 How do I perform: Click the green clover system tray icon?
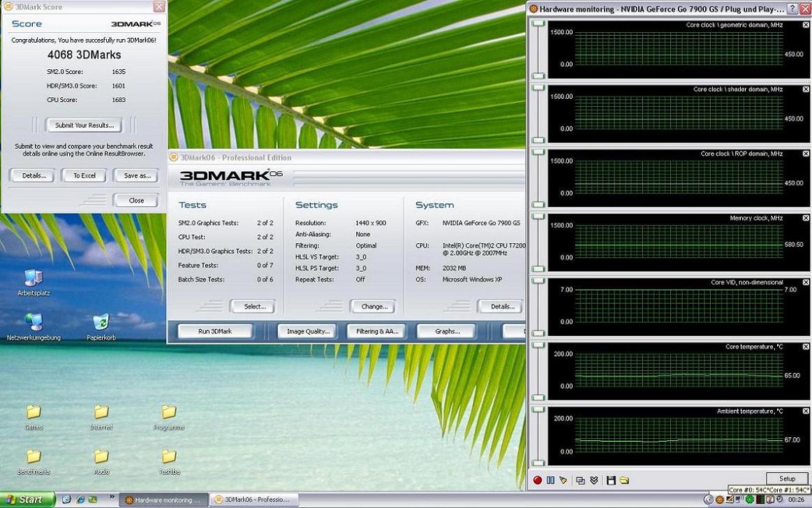pyautogui.click(x=749, y=500)
